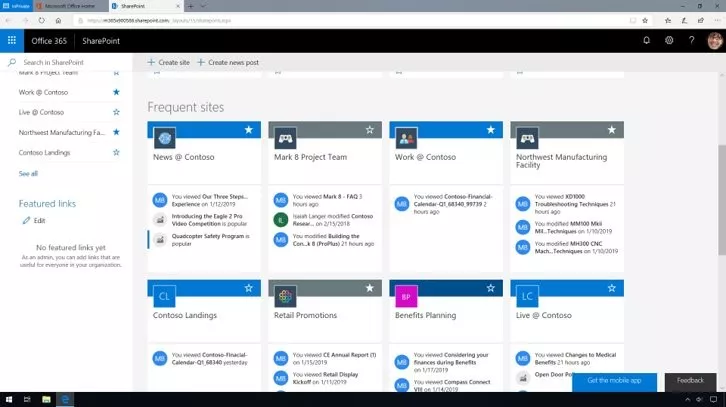Click Create site

[169, 62]
